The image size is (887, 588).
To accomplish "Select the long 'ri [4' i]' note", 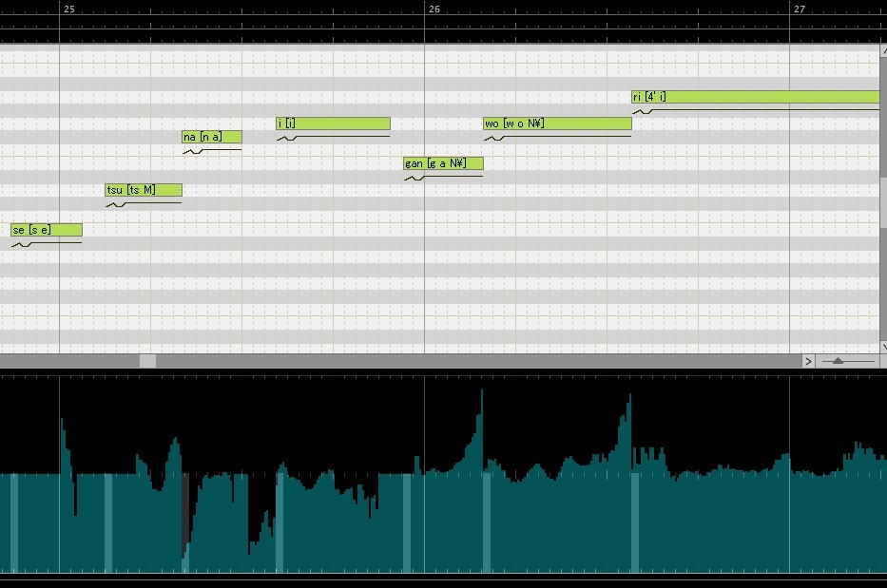I will click(756, 97).
